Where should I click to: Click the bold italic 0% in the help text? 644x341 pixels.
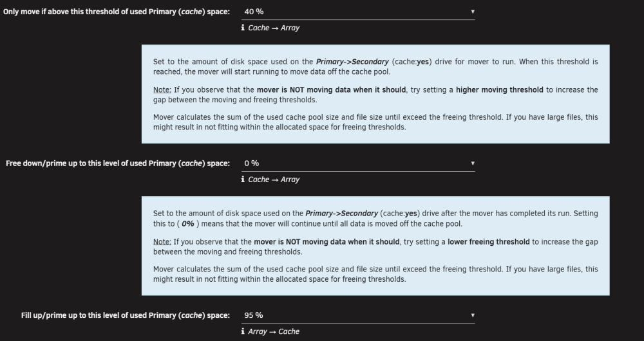click(187, 224)
